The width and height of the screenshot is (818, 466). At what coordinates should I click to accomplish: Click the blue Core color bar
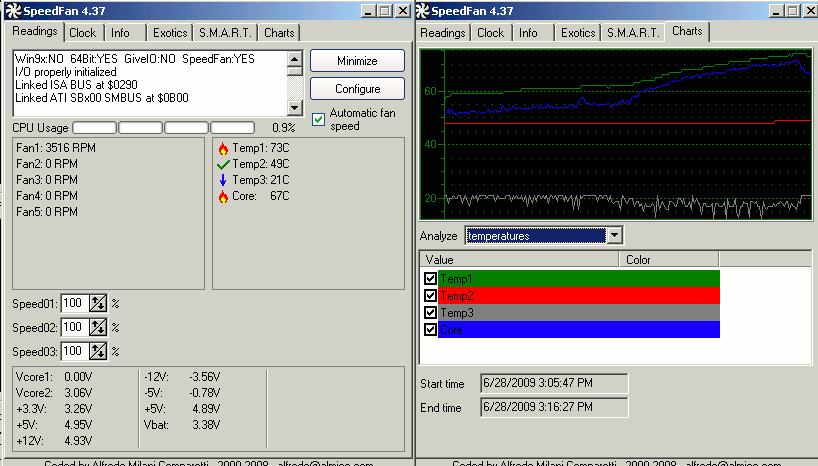(579, 330)
